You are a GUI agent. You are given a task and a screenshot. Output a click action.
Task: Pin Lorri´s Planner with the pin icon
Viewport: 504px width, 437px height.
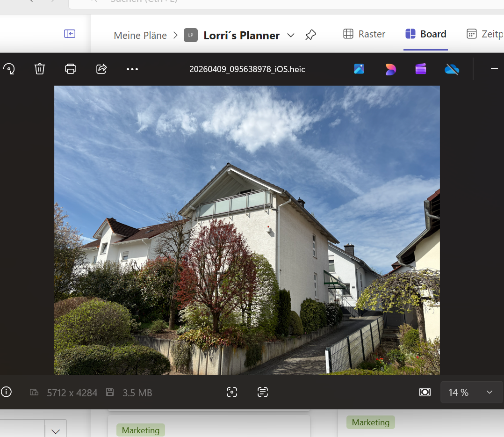click(x=310, y=35)
